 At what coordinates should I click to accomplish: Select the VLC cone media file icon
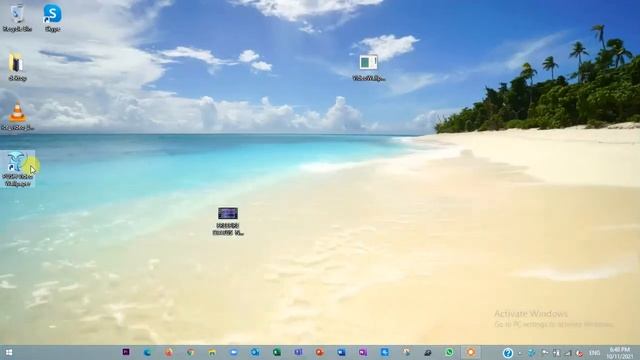pos(17,116)
